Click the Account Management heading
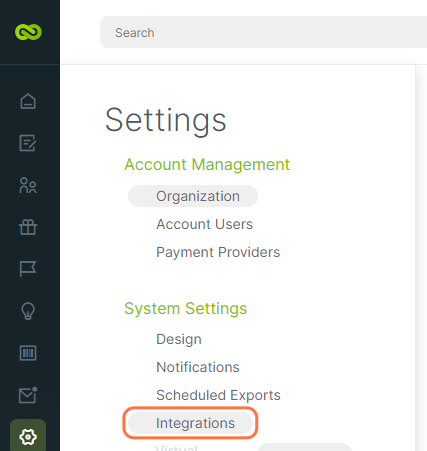 [x=207, y=164]
